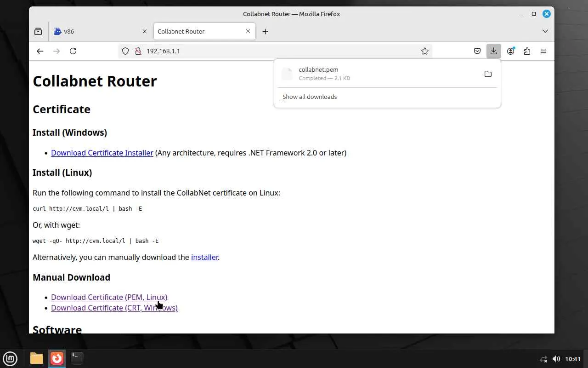Click the Install (Linux) heading

[x=62, y=172]
